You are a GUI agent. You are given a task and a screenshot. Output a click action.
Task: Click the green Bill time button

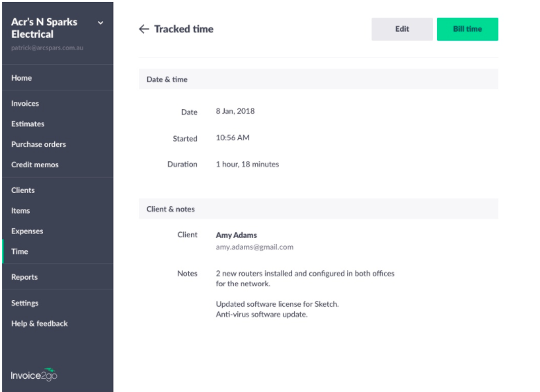point(467,29)
